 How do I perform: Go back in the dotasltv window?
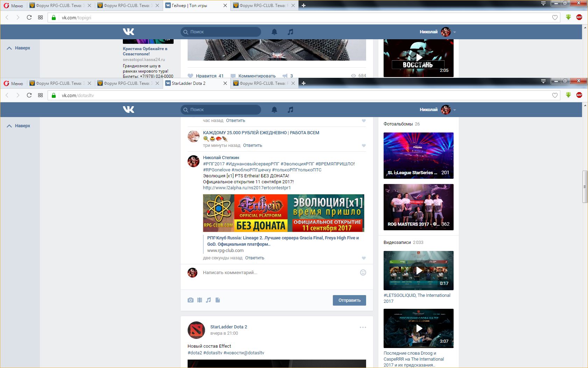pyautogui.click(x=7, y=95)
